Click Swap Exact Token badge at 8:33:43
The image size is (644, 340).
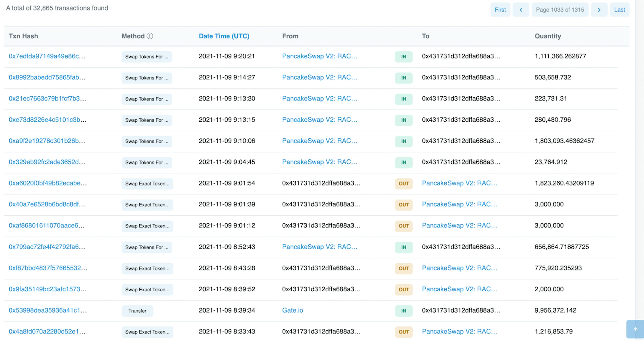(x=147, y=332)
